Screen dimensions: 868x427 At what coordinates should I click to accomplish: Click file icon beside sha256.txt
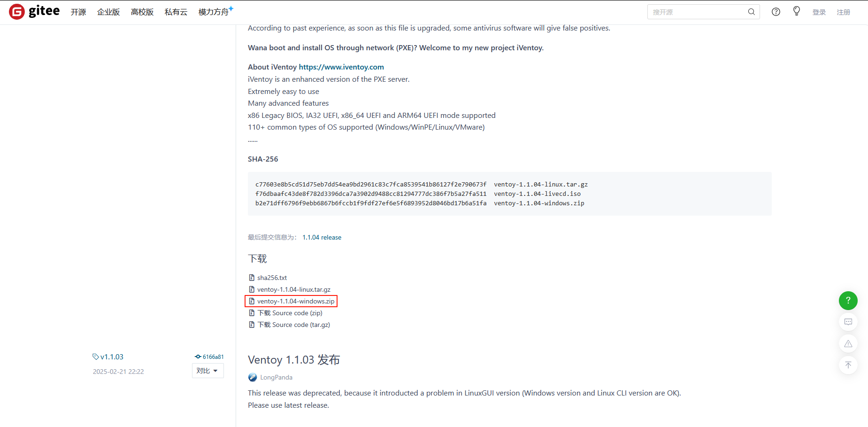click(x=252, y=278)
